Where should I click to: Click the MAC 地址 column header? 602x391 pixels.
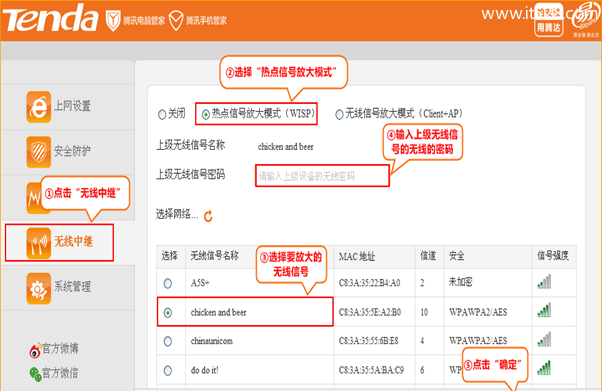(x=357, y=257)
